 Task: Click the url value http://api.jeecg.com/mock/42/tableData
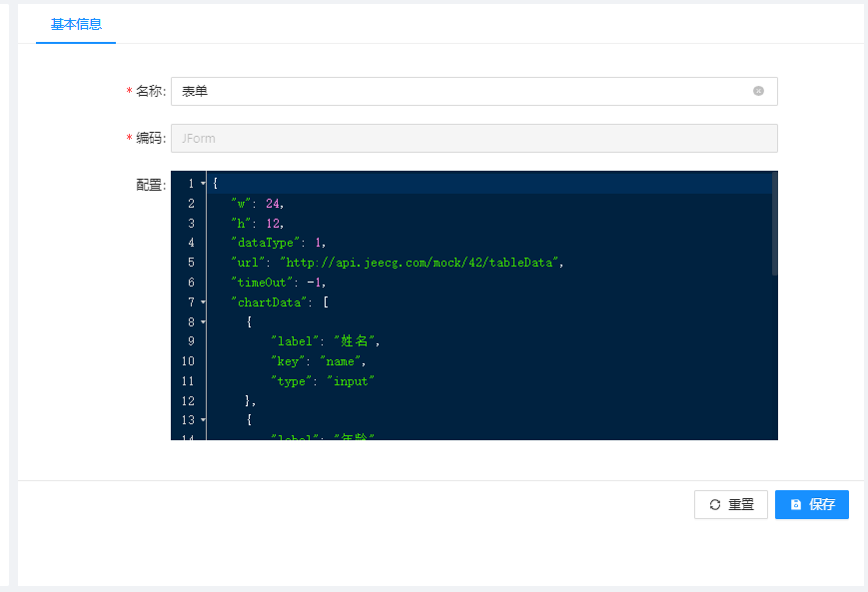(420, 263)
